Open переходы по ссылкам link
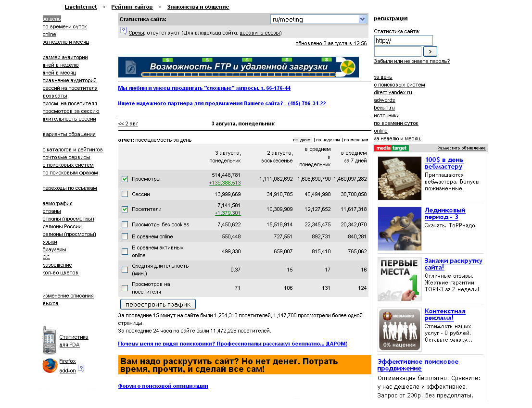The image size is (532, 408). (70, 188)
